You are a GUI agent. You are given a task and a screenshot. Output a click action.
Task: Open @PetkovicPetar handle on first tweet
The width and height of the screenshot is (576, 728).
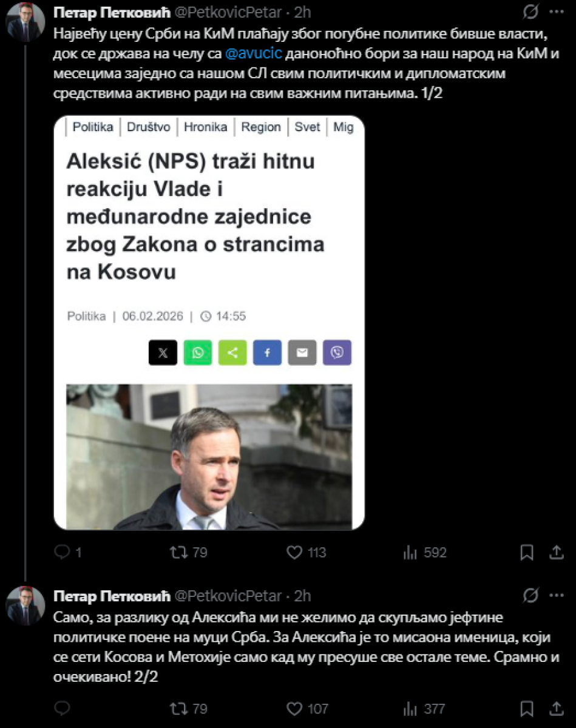pos(229,12)
